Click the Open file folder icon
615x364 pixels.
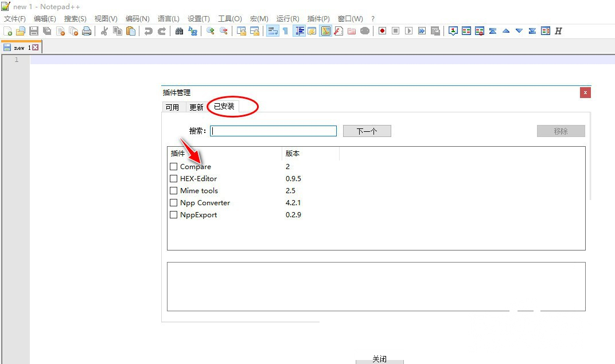point(21,31)
